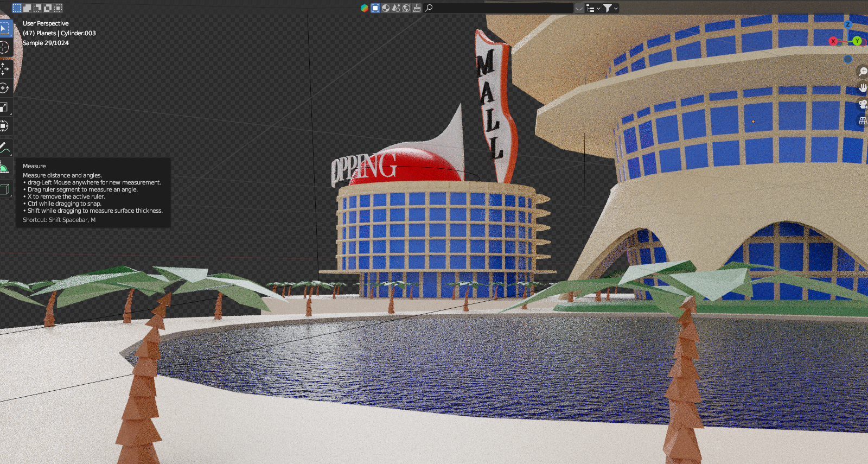Activate the combined Transform tool

pyautogui.click(x=4, y=126)
